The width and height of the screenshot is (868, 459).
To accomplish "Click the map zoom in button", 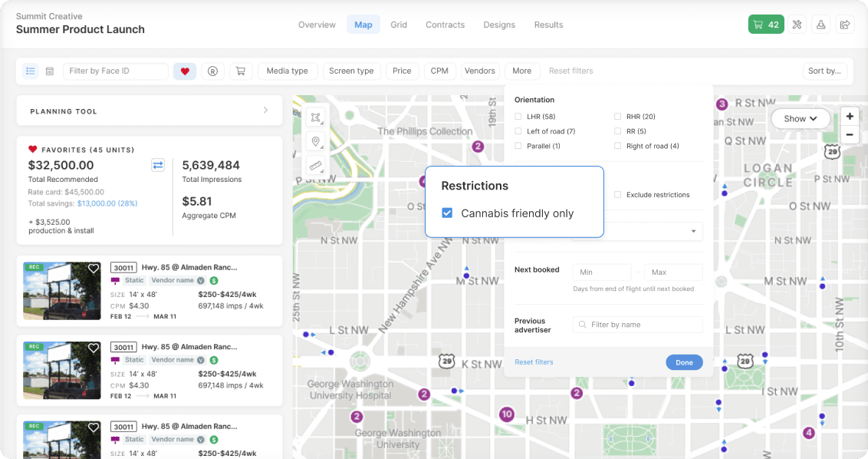I will [x=850, y=117].
